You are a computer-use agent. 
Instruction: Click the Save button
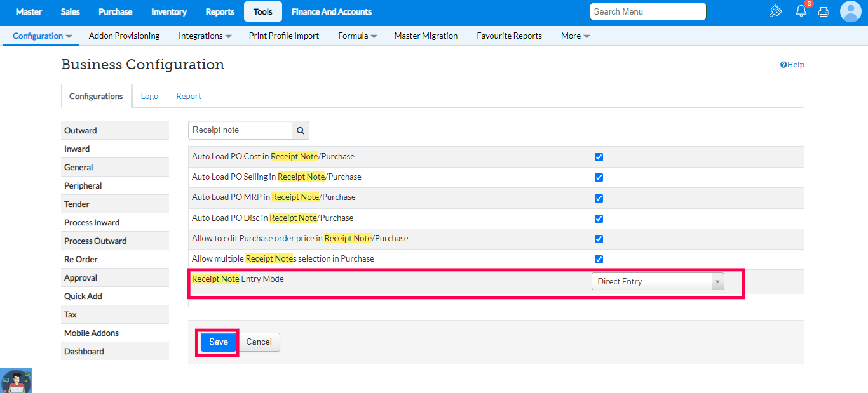218,342
